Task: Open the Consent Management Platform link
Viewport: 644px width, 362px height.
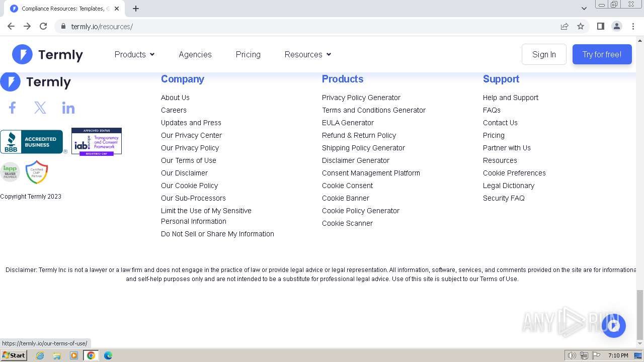Action: [371, 173]
